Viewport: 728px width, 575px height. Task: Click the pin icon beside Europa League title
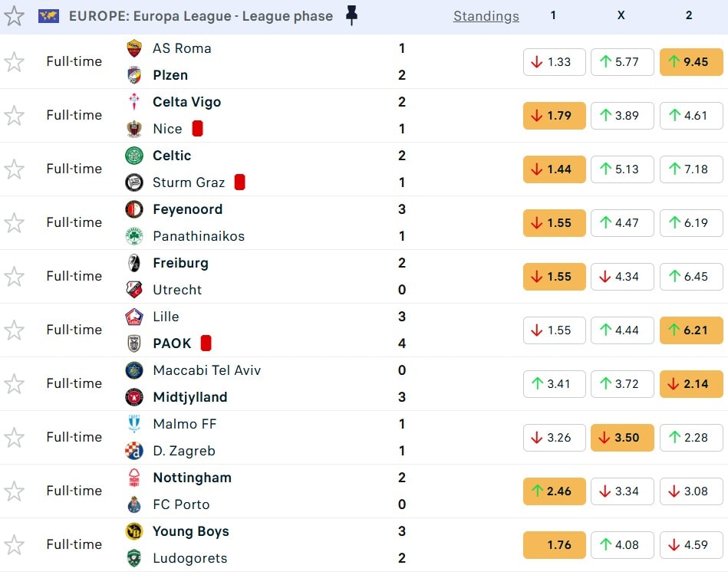click(351, 15)
